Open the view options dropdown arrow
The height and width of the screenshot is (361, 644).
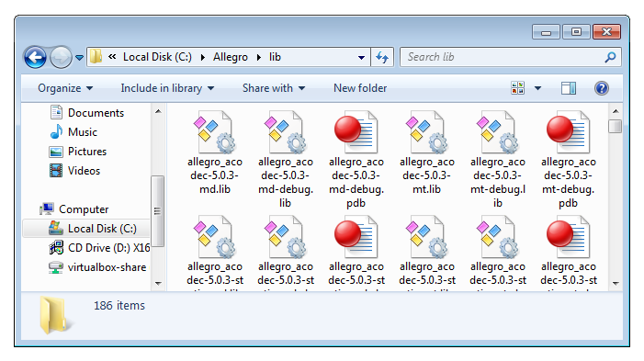tap(537, 88)
